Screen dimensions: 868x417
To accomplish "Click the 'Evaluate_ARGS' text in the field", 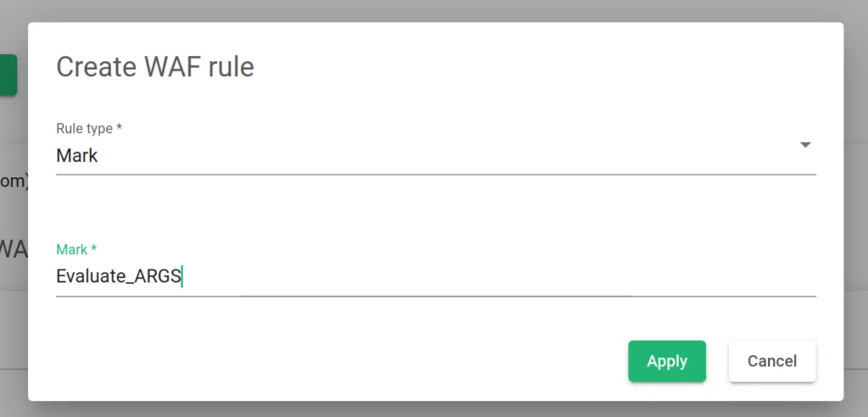I will pyautogui.click(x=118, y=276).
